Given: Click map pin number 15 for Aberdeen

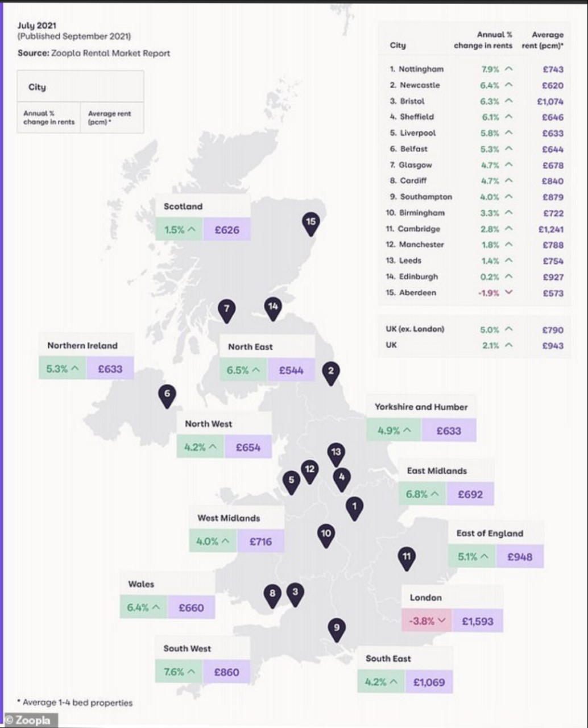Looking at the screenshot, I should (310, 224).
